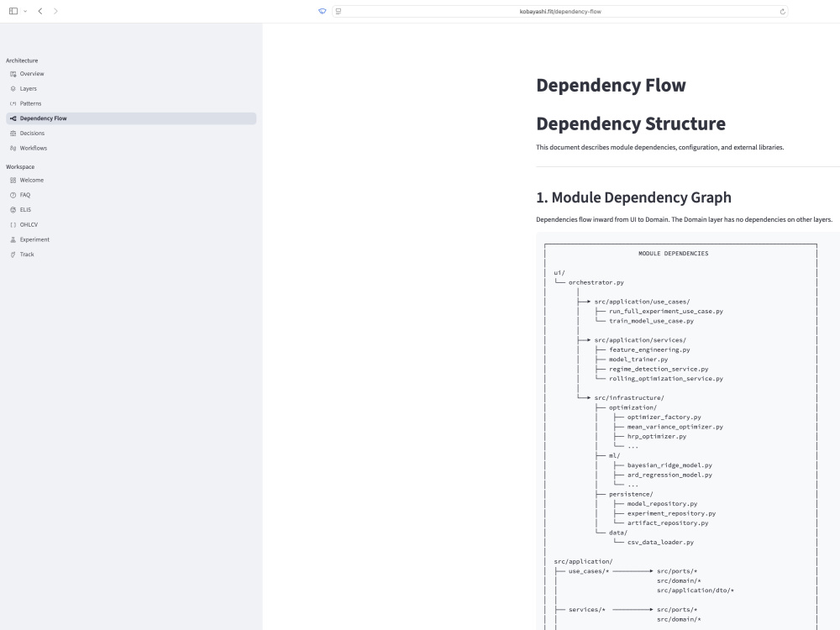Image resolution: width=840 pixels, height=630 pixels.
Task: Click the Workflows icon in sidebar
Action: tap(13, 148)
